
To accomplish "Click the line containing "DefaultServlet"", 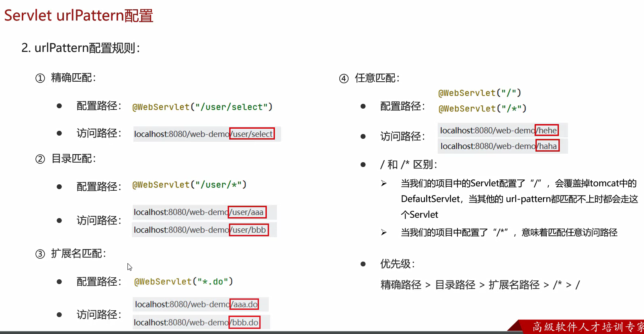I will click(519, 199).
